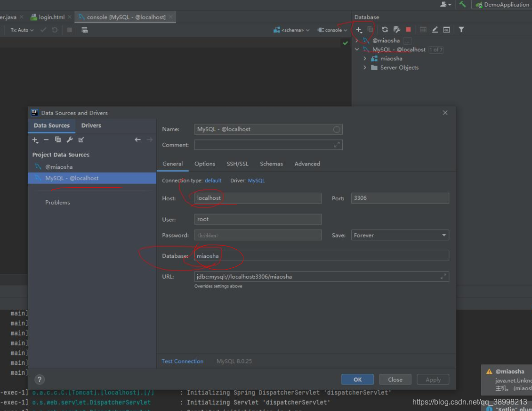Click the console [MySQL - @localhost] editor tab
The image size is (532, 411).
point(126,17)
